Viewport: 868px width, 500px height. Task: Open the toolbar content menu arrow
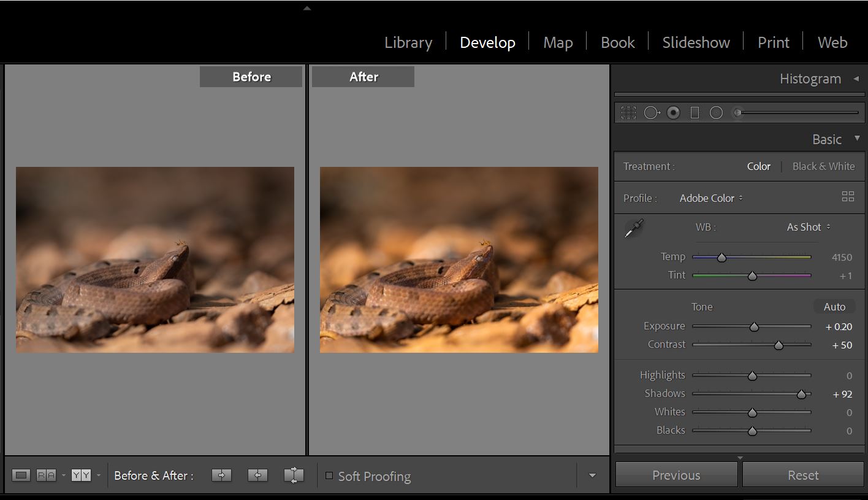592,475
